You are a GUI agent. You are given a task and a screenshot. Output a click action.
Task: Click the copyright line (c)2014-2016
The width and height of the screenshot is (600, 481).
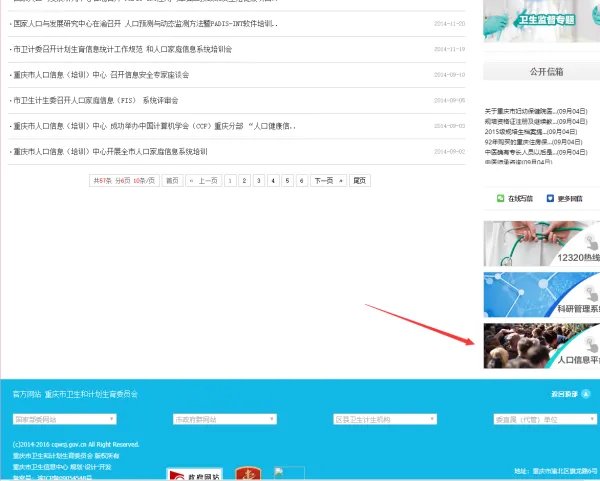tap(76, 445)
